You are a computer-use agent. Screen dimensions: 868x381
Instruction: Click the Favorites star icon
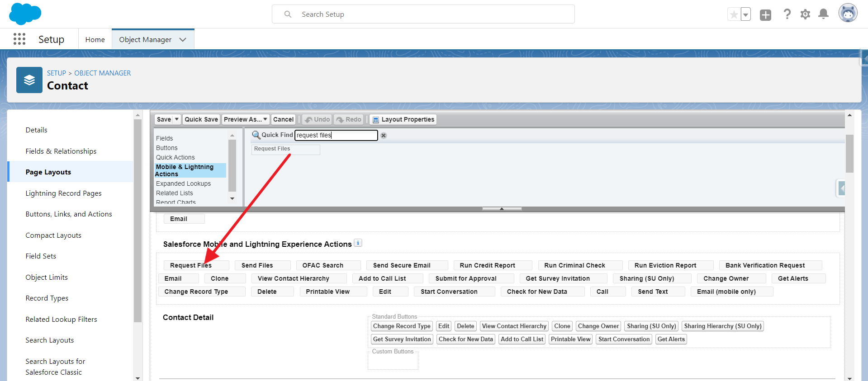(x=734, y=14)
